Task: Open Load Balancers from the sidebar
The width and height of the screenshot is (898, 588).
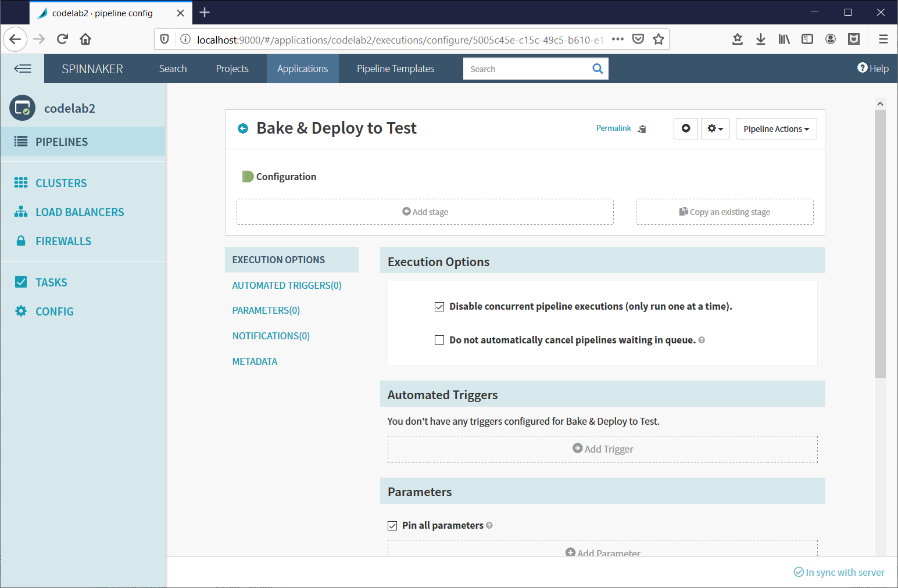Action: tap(80, 211)
